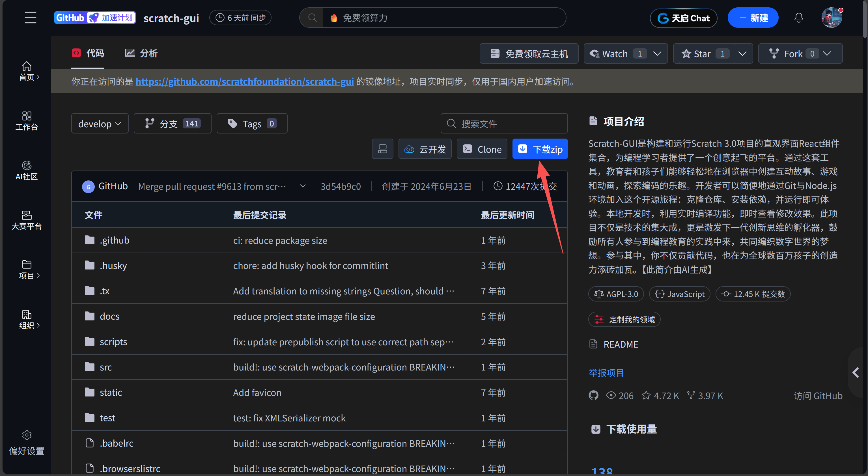Click the 搜索文件 search field
This screenshot has width=868, height=476.
pyautogui.click(x=504, y=124)
